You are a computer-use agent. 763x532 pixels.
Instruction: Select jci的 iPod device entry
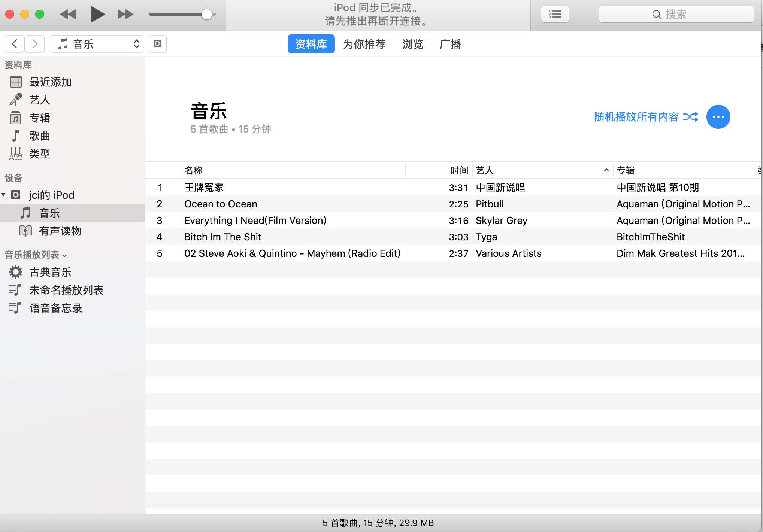click(x=52, y=195)
